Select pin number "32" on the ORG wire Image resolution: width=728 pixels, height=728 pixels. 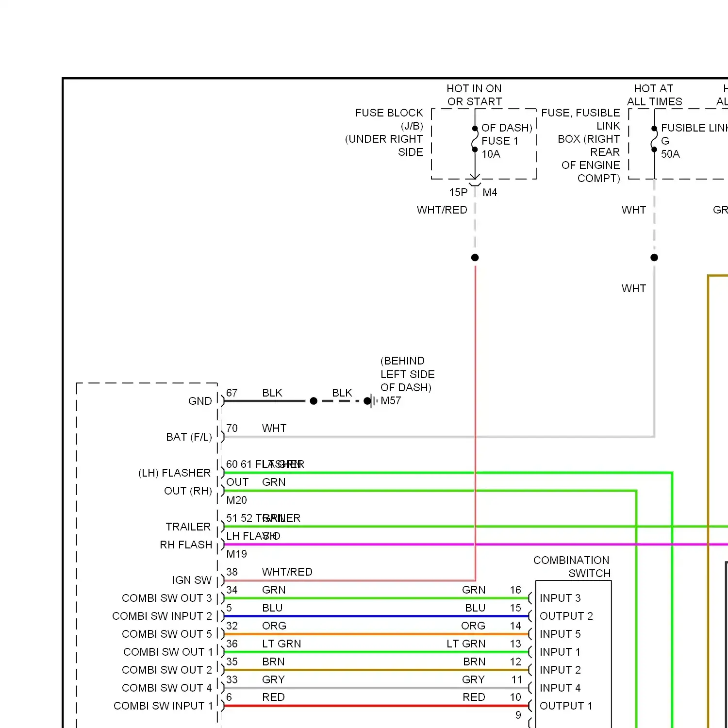[232, 626]
